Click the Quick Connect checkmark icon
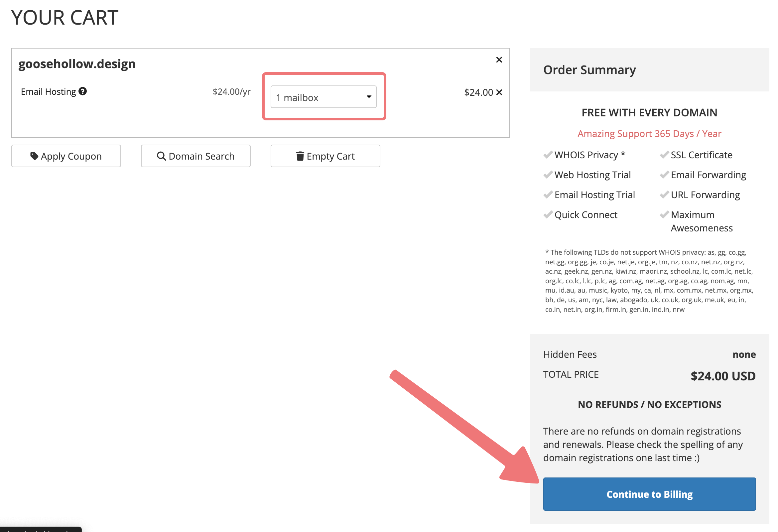 click(x=548, y=214)
